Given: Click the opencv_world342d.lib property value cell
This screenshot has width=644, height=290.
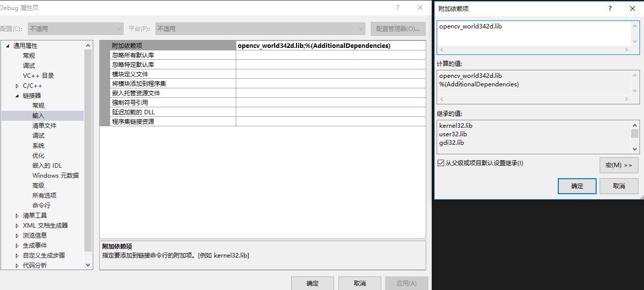Looking at the screenshot, I should tap(331, 45).
